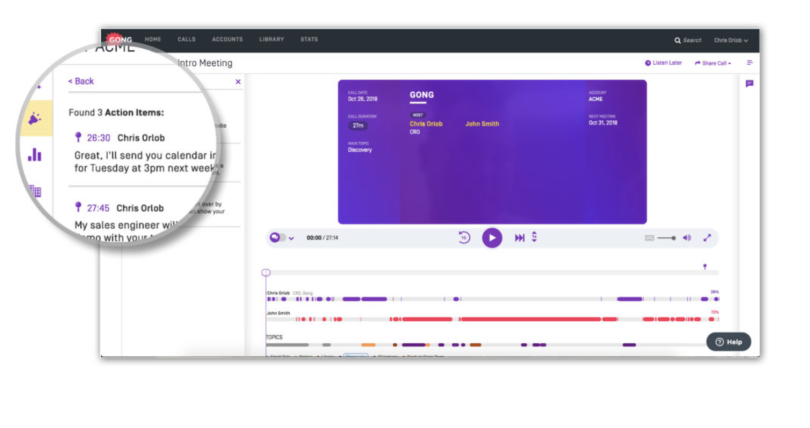Rewind 15 seconds
810x428 pixels.
[x=464, y=237]
